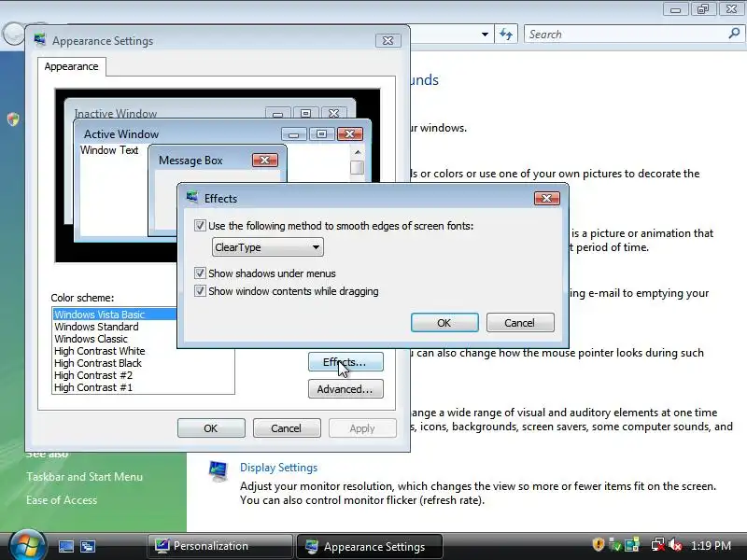747x560 pixels.
Task: Click the shield icon in the left sidebar
Action: tap(13, 119)
